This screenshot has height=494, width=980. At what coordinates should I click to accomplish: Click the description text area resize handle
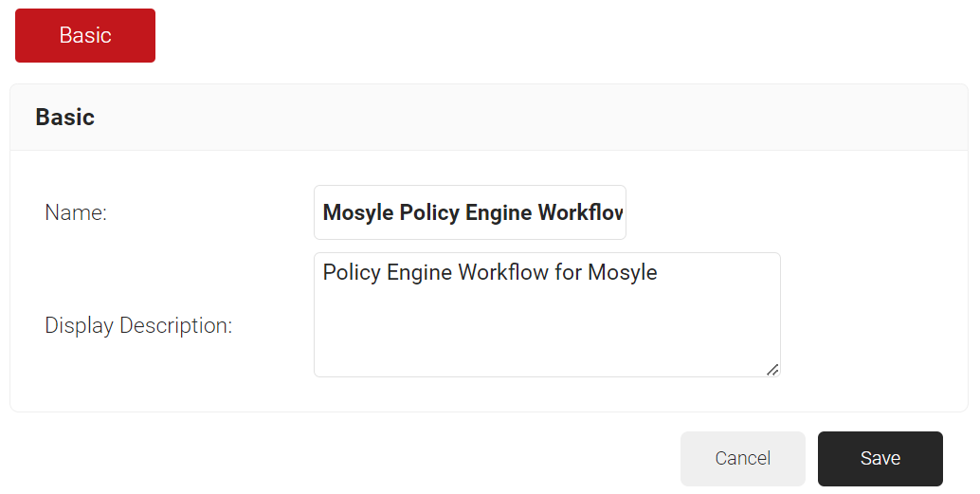tap(772, 369)
